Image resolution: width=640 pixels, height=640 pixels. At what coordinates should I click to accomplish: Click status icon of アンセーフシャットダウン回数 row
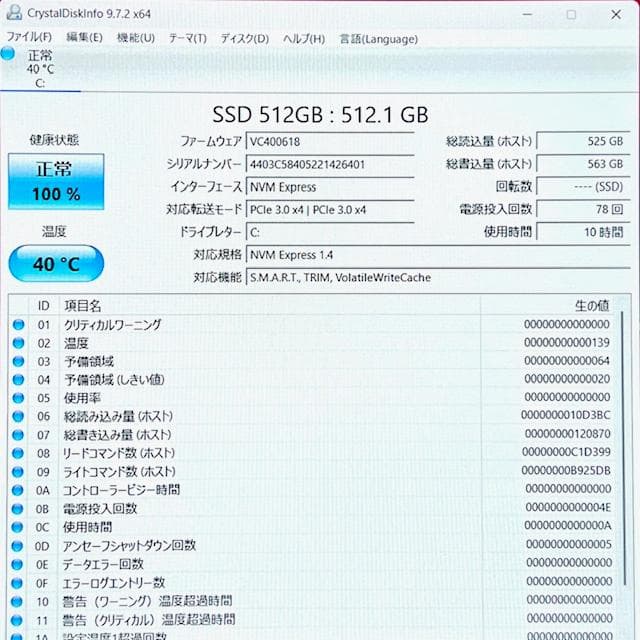(x=17, y=546)
